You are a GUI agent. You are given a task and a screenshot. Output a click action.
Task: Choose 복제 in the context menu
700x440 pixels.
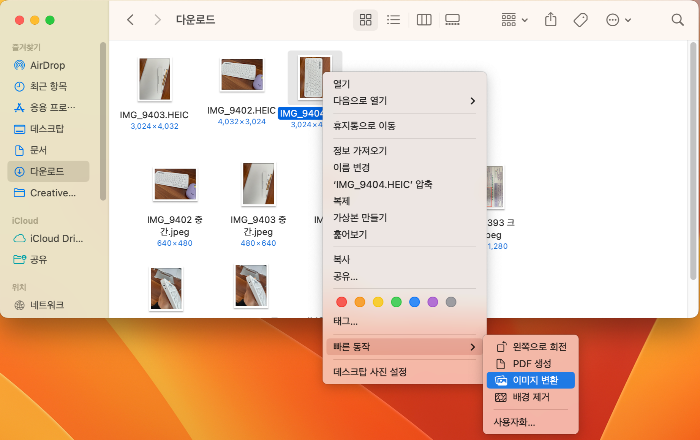pos(404,201)
